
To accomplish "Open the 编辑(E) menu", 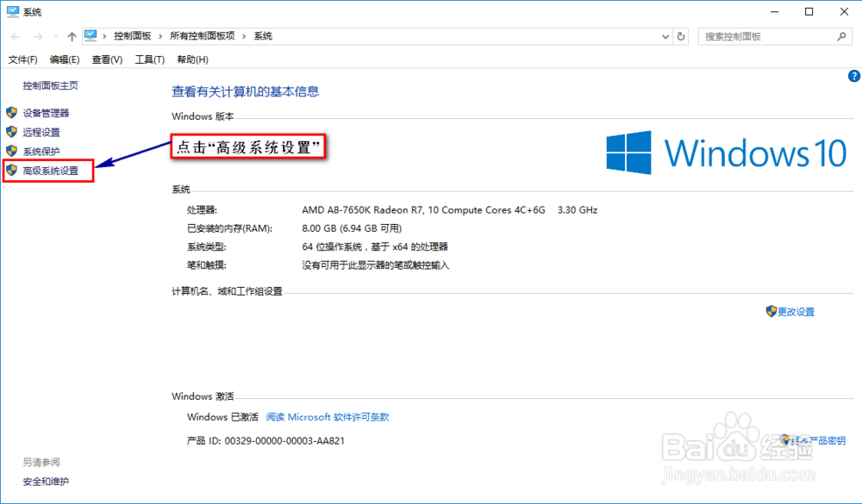I will tap(65, 59).
